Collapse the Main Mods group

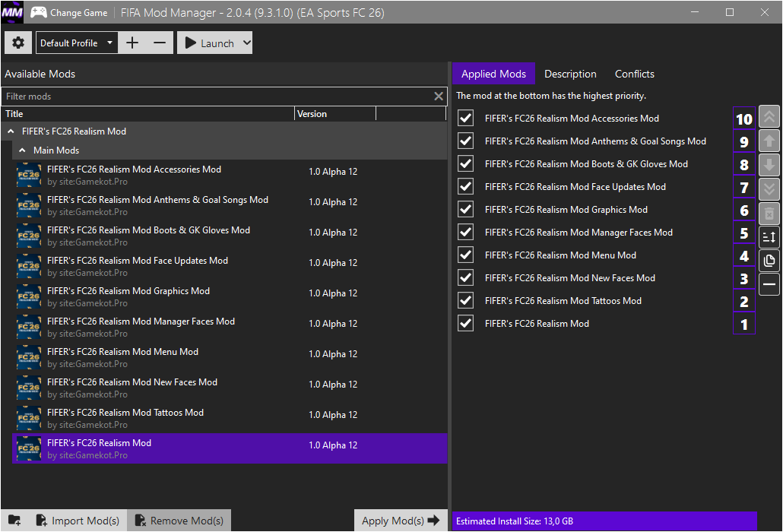[23, 150]
